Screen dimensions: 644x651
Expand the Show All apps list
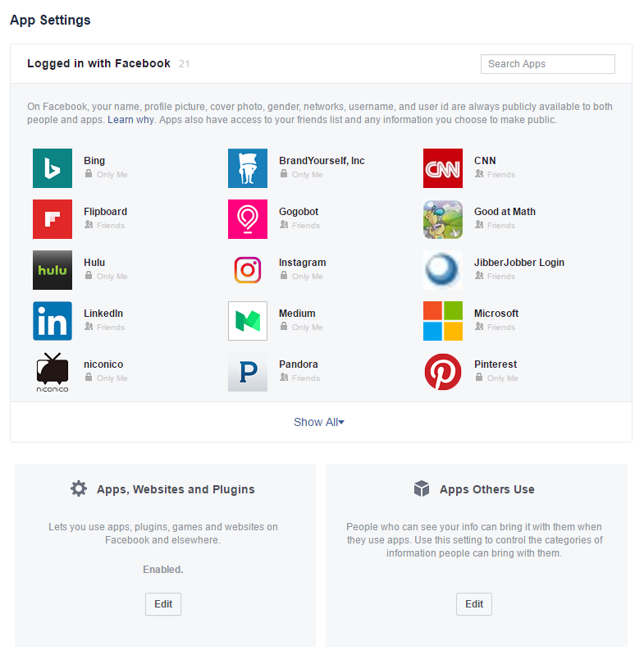pos(319,422)
